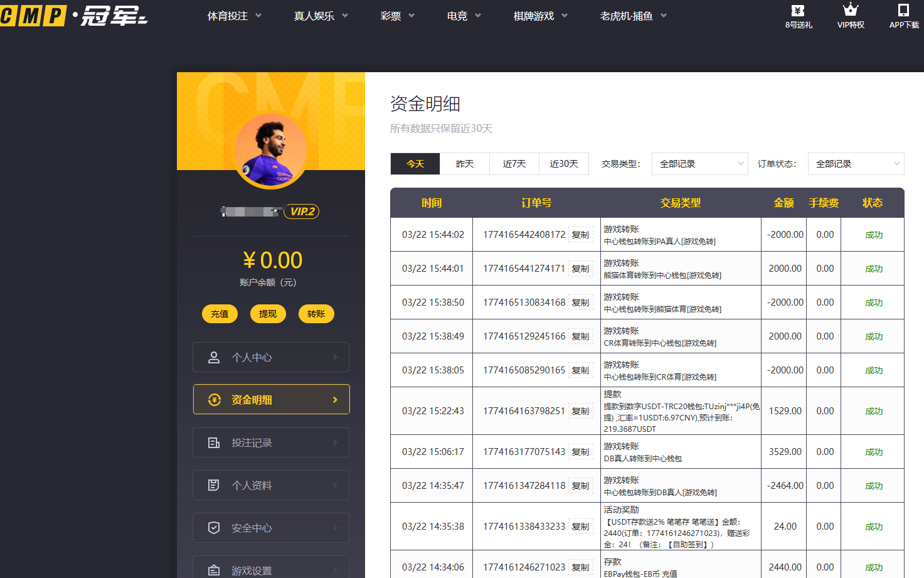This screenshot has height=578, width=924.
Task: Expand the 真人娱乐 navigation menu
Action: (321, 16)
